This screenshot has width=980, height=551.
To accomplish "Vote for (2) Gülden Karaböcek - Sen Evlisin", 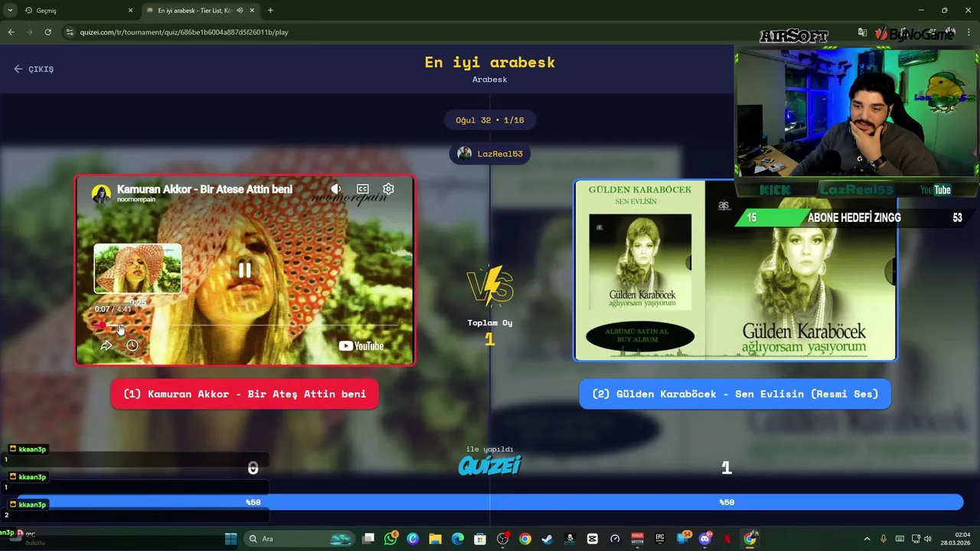I will point(735,394).
